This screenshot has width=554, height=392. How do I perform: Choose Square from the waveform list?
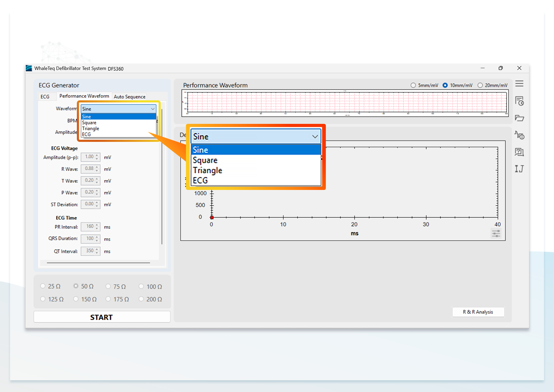pyautogui.click(x=118, y=122)
